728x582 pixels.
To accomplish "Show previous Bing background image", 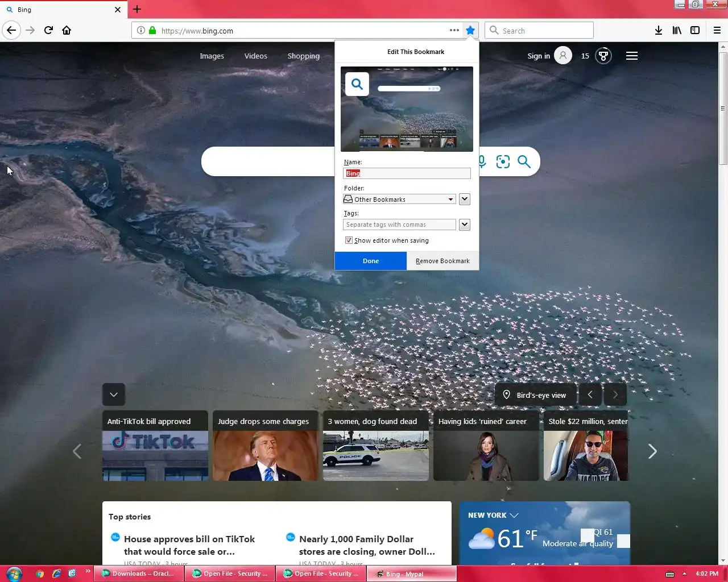I will 590,394.
